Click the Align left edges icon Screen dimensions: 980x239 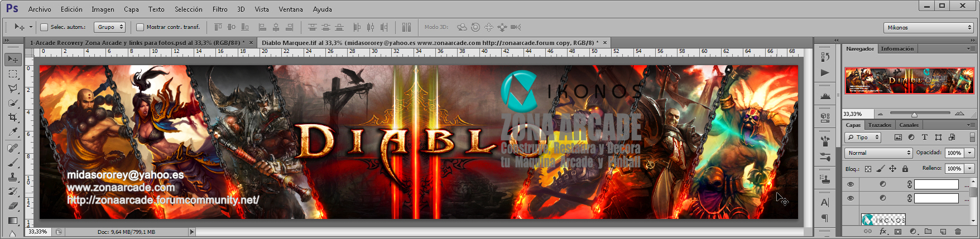point(262,27)
